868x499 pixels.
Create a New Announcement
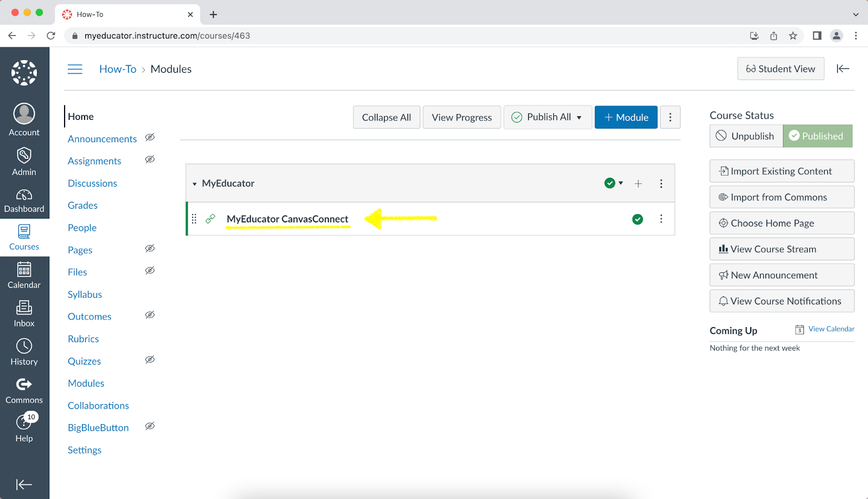782,276
